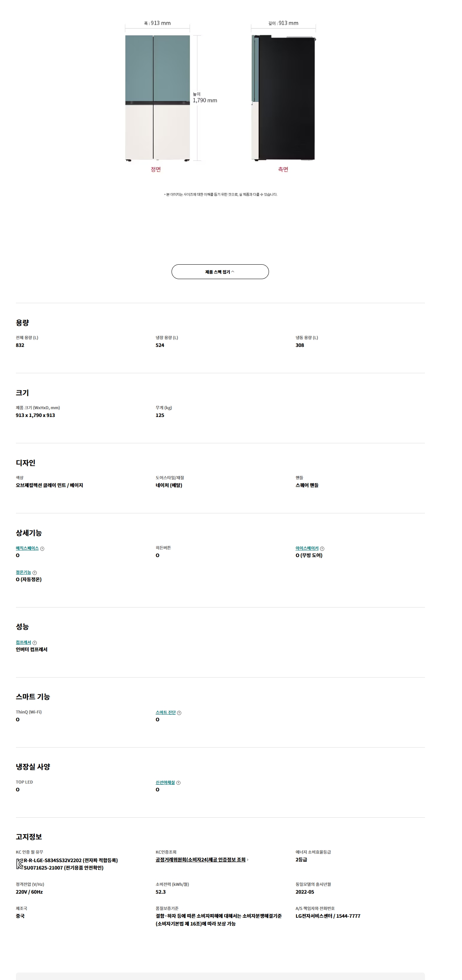Screen dimensions: 462x980
Task: Click the 측면 caption label
Action: pos(283,169)
